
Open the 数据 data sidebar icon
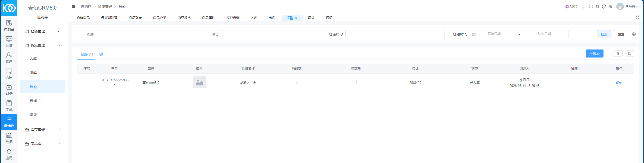(9, 138)
